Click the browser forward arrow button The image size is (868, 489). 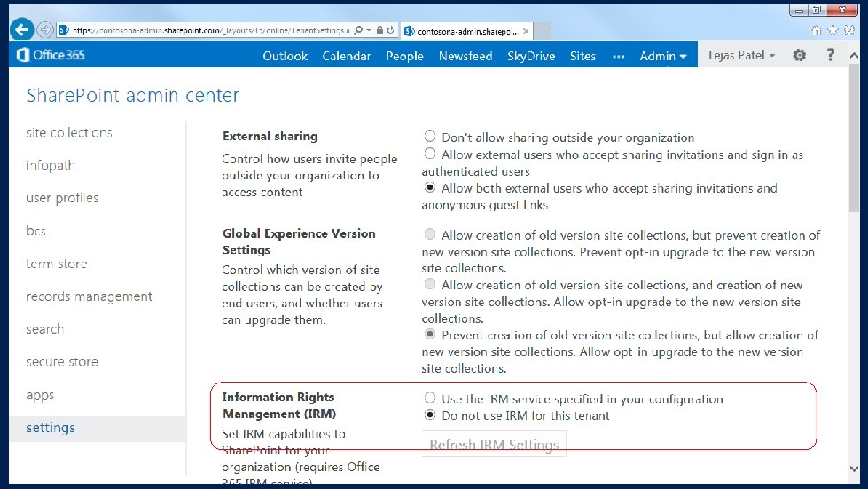pos(45,30)
